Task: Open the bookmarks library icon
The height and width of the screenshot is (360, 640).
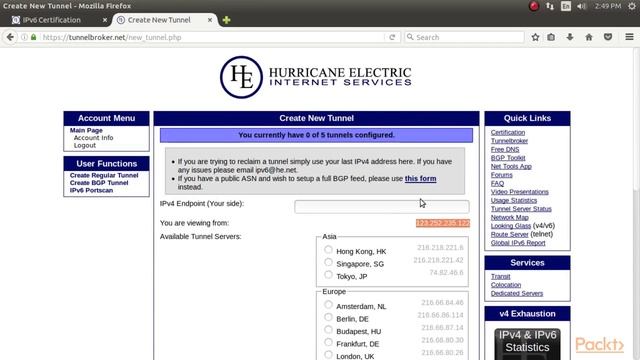Action: 551,37
